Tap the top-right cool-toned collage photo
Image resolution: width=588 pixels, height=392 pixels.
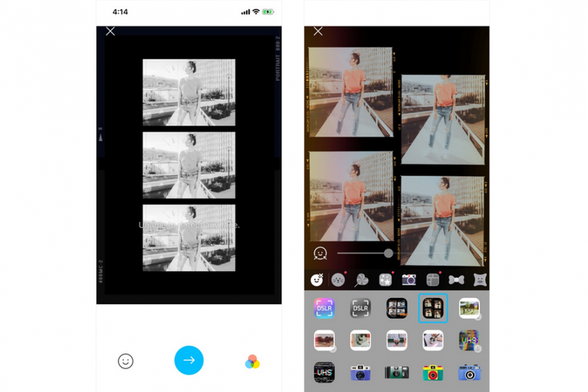[443, 120]
